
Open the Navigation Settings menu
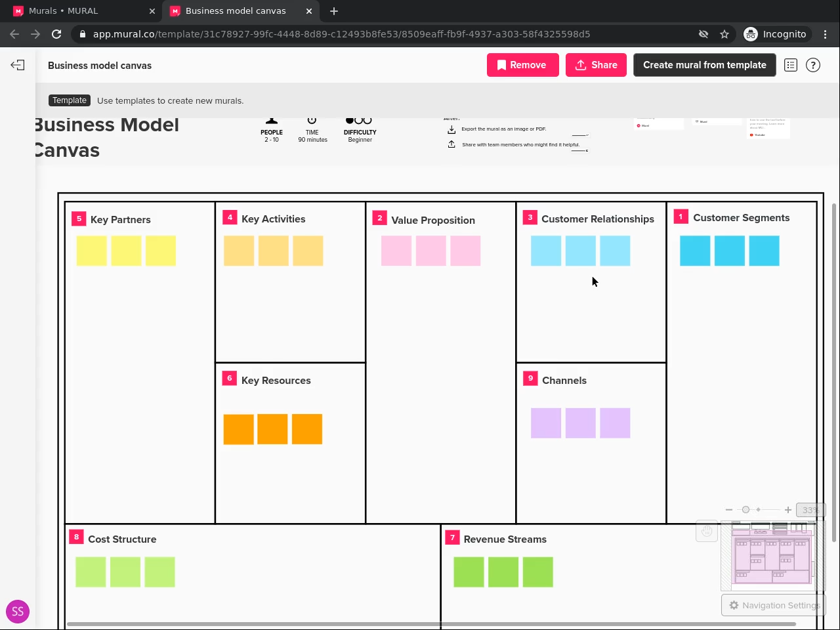[x=774, y=605]
